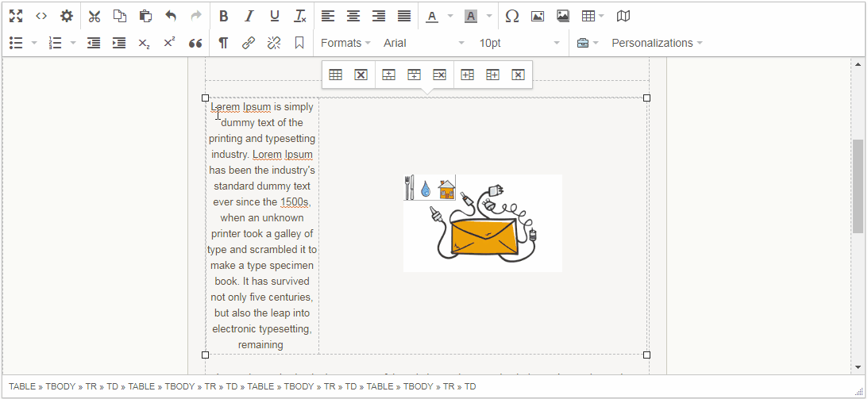Toggle underline formatting

274,16
